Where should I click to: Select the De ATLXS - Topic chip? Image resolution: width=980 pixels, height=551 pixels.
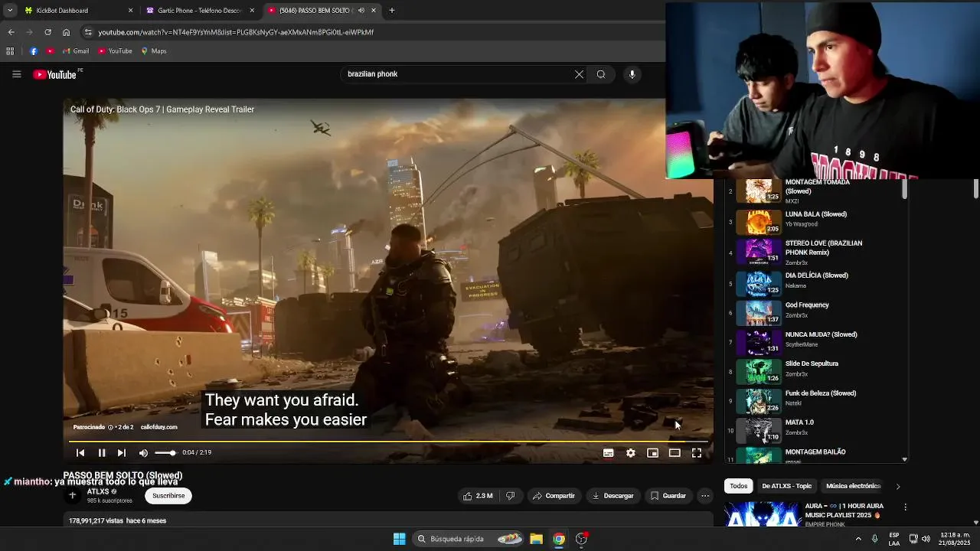pos(786,486)
